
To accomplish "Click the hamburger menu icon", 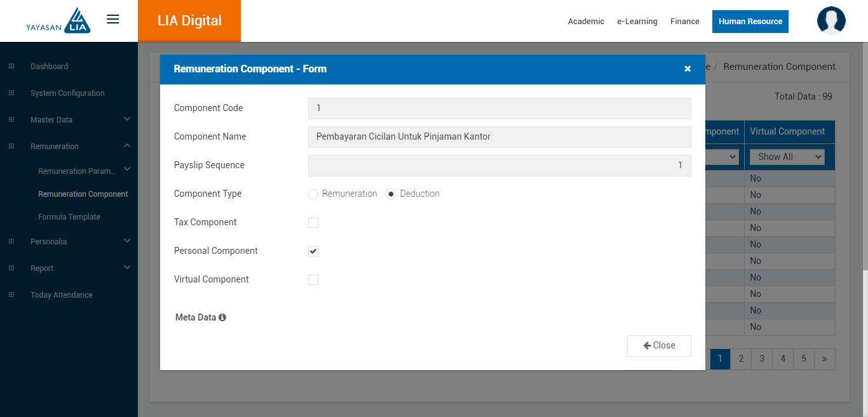I will click(113, 20).
